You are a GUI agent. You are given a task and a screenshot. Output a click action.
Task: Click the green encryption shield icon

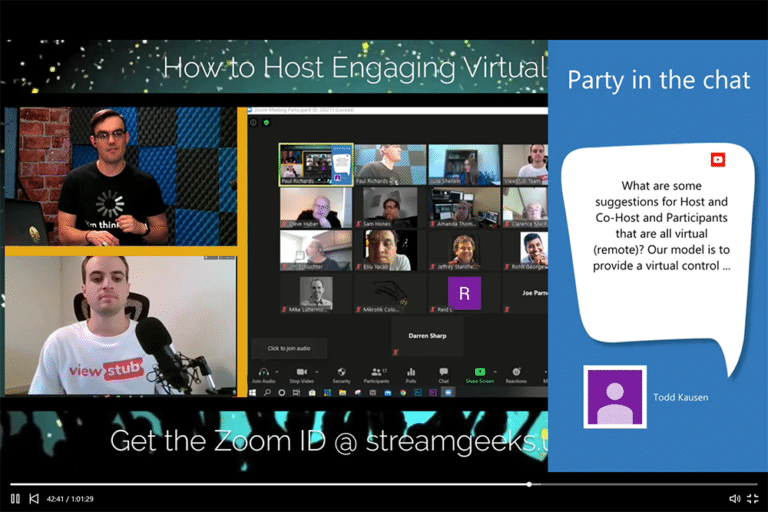click(266, 122)
